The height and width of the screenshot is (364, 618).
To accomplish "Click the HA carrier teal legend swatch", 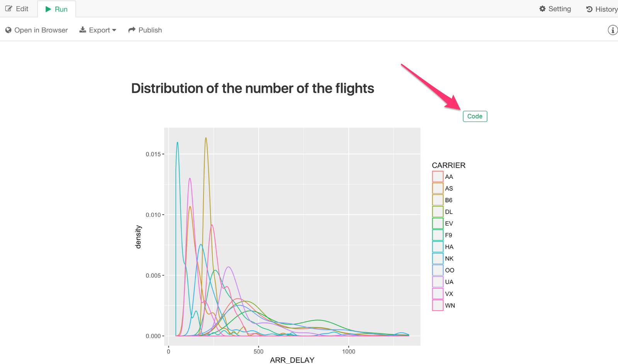I will click(438, 247).
